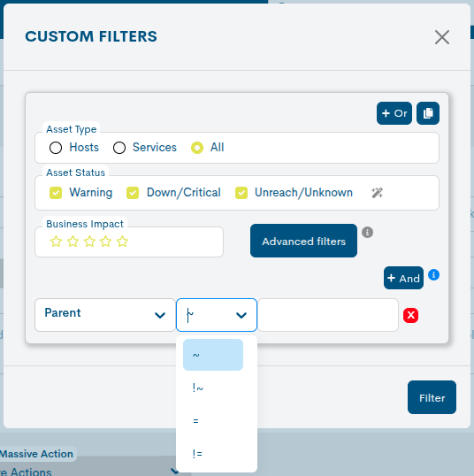The height and width of the screenshot is (476, 474).
Task: Apply with the Filter button
Action: (x=432, y=397)
